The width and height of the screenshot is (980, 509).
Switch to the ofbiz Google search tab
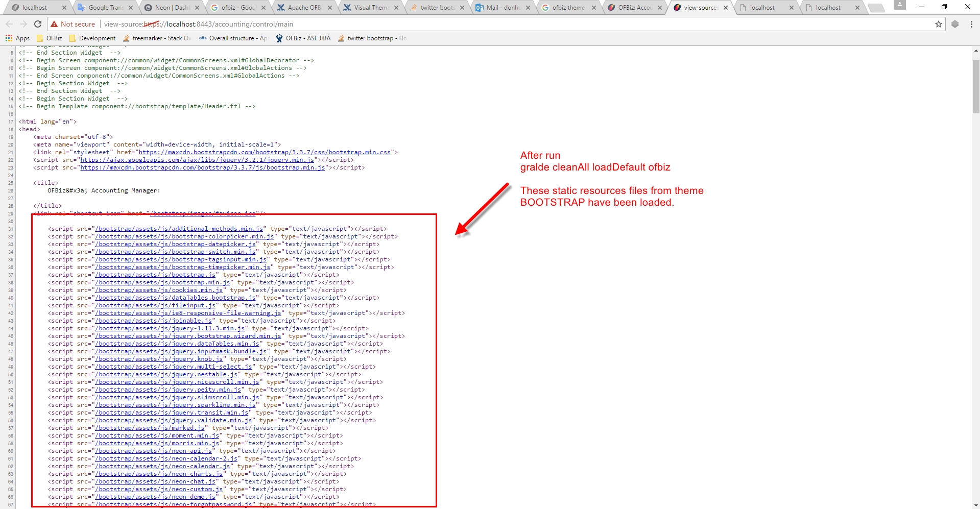(x=238, y=8)
